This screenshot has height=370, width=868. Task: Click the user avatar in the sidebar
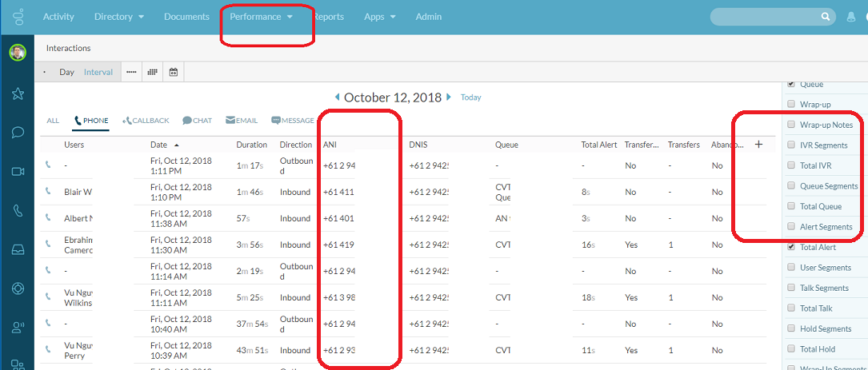[x=18, y=53]
